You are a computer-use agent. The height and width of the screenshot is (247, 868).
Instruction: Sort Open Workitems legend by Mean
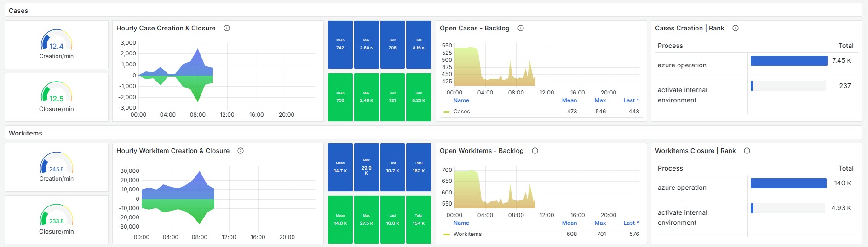pyautogui.click(x=569, y=223)
